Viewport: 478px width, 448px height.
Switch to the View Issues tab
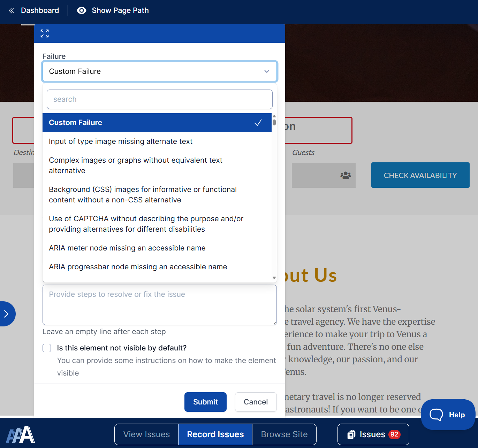click(x=146, y=434)
